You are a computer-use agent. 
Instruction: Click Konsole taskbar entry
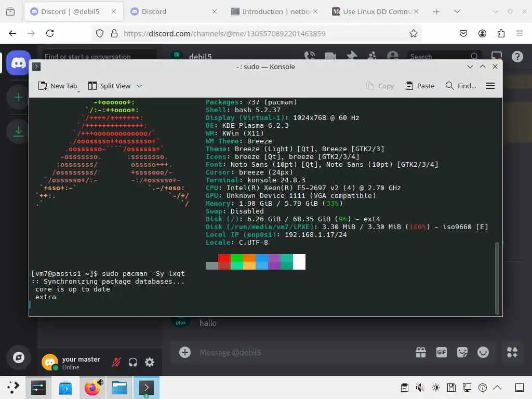[147, 388]
